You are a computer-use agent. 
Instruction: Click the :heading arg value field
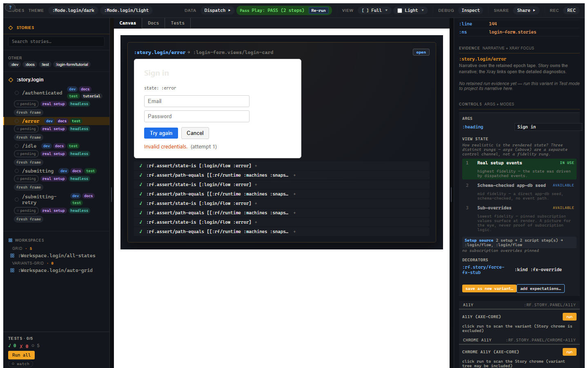tap(548, 127)
